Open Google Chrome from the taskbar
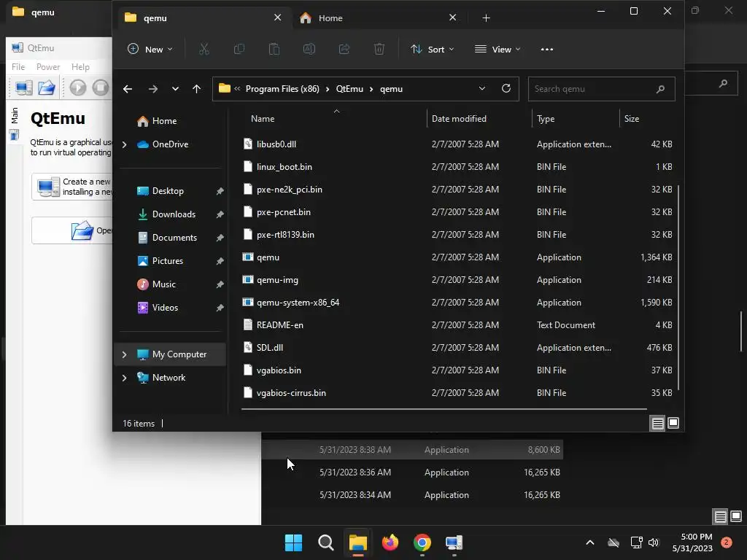The height and width of the screenshot is (560, 747). pos(422,542)
